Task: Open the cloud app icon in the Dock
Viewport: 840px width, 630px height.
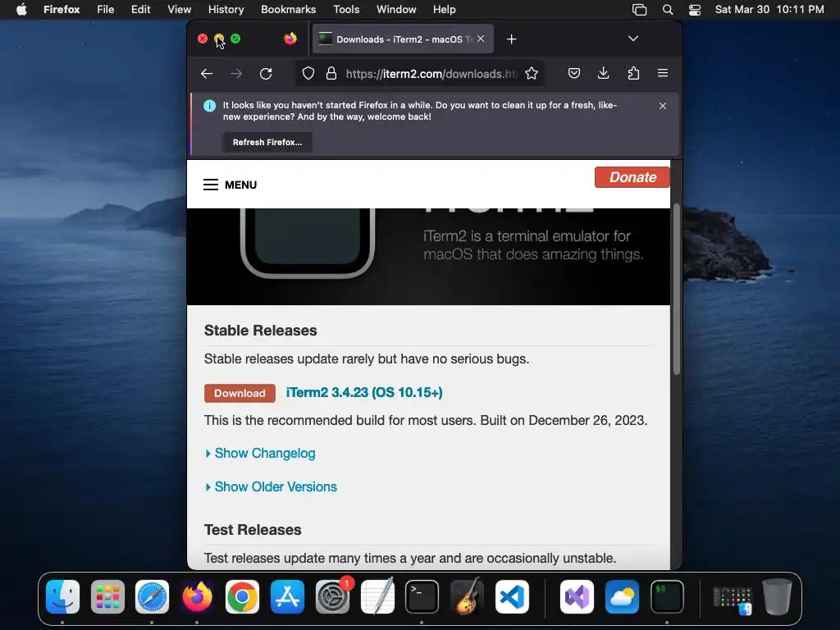Action: (622, 597)
